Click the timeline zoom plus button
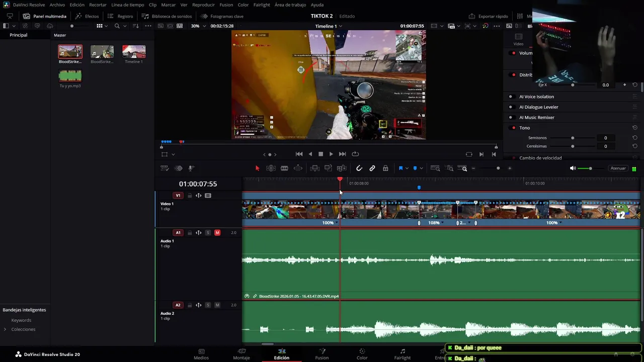 (x=510, y=168)
